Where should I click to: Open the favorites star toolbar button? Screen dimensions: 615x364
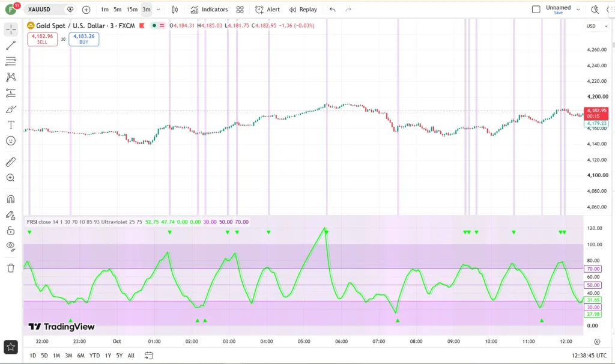point(11,347)
